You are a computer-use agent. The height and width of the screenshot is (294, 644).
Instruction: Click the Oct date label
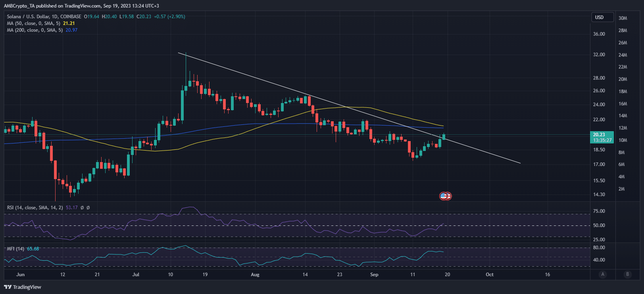[490, 275]
